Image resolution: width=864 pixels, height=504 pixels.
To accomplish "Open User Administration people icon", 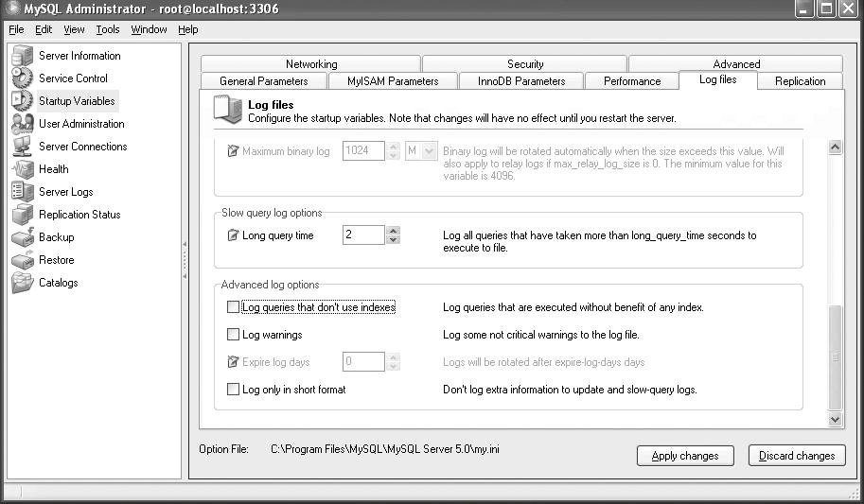I will pyautogui.click(x=22, y=123).
